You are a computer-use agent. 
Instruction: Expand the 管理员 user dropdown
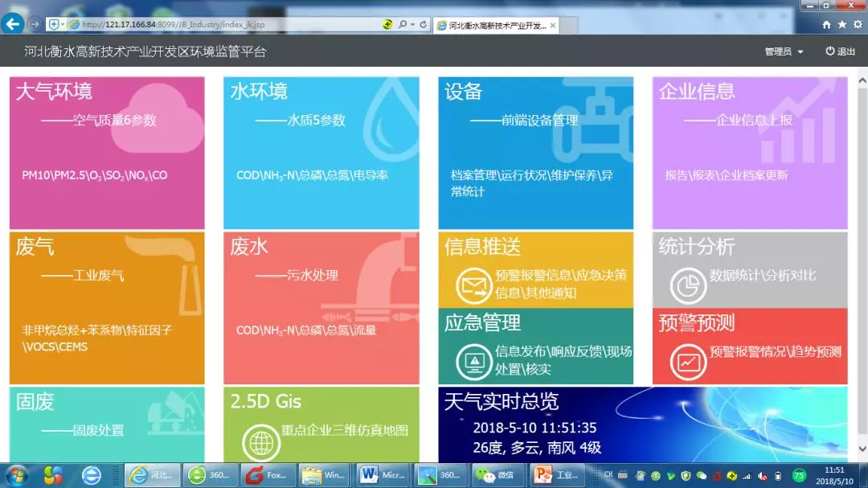(784, 51)
